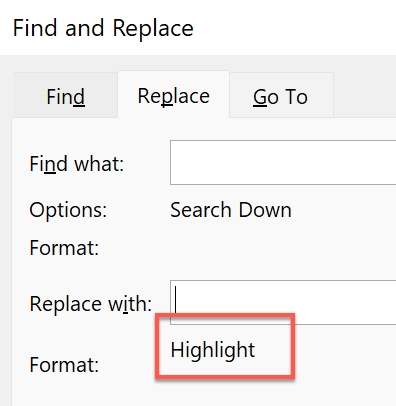Click the word "Search" in the options line
This screenshot has width=396, height=406.
coord(201,210)
